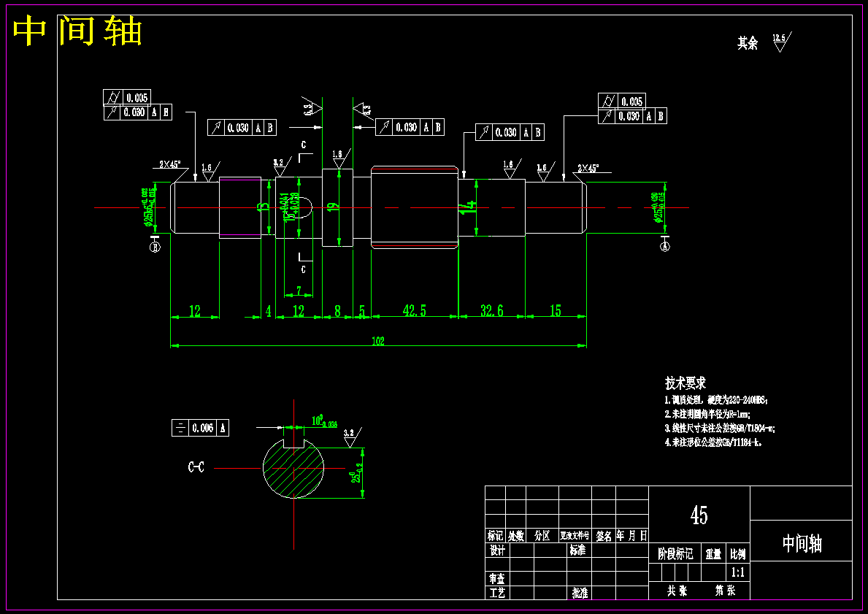Select the vertical 14 diameter dimension
The height and width of the screenshot is (614, 868).
tap(469, 207)
